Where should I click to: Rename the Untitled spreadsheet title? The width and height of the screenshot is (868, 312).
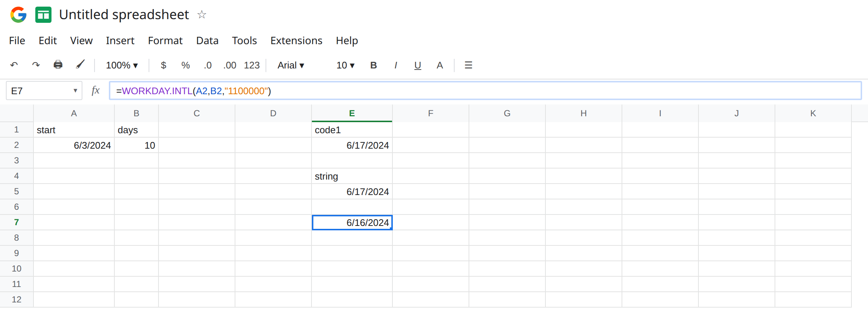pos(124,15)
